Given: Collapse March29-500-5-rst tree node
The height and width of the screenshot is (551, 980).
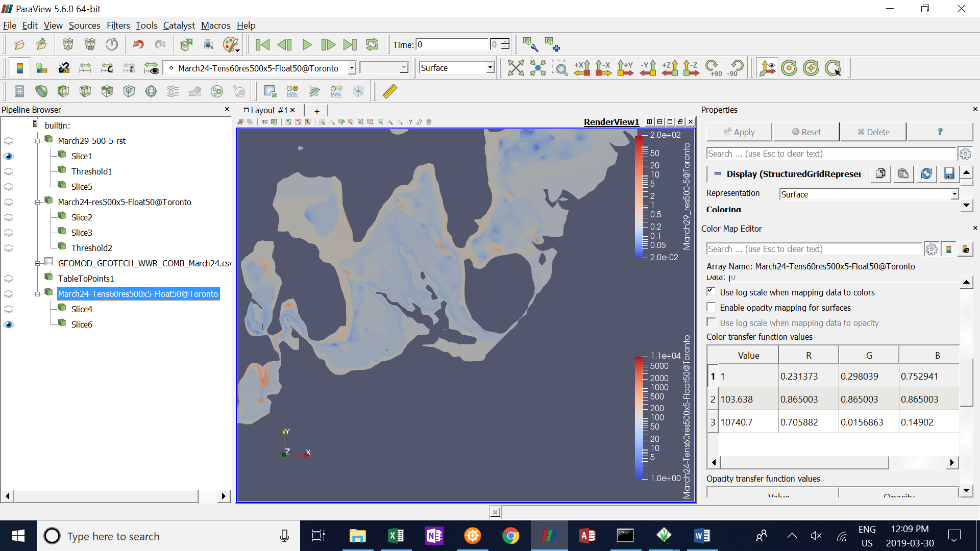Looking at the screenshot, I should (x=37, y=141).
